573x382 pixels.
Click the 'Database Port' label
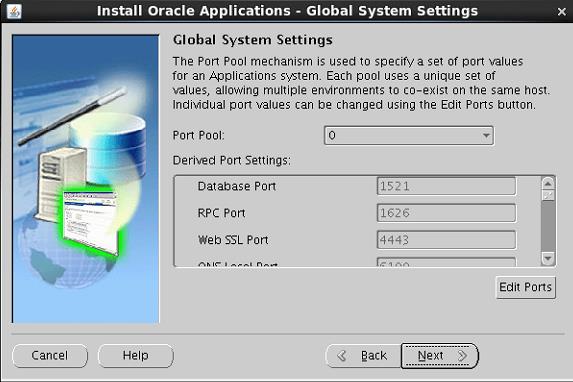(236, 186)
